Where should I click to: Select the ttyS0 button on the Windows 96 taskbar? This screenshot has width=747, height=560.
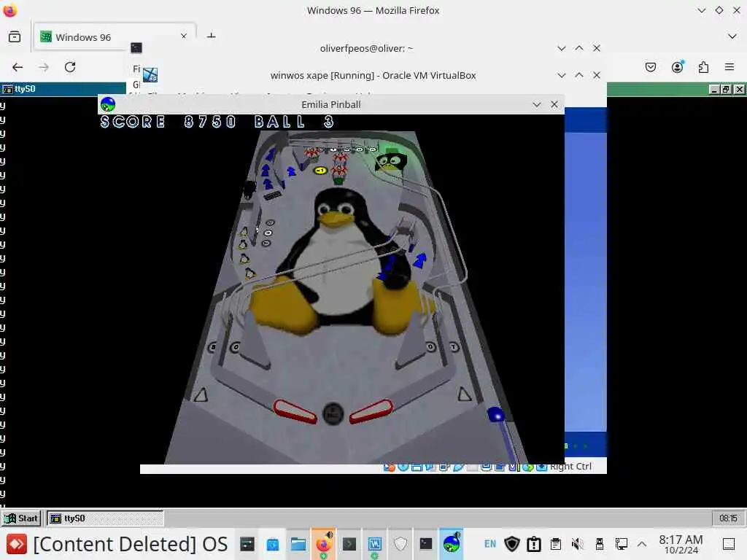(x=105, y=518)
